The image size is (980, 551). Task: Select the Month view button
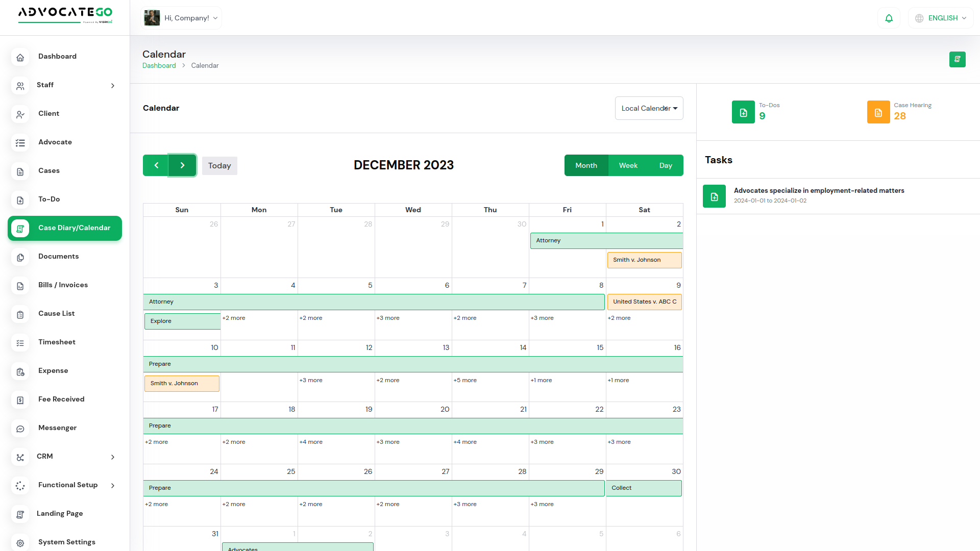coord(586,165)
